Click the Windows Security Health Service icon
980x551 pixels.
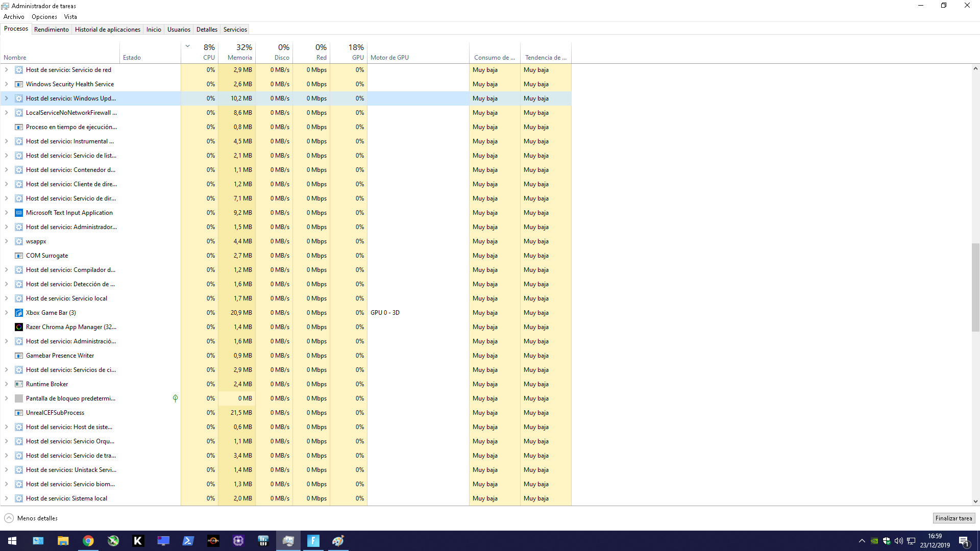click(19, 84)
